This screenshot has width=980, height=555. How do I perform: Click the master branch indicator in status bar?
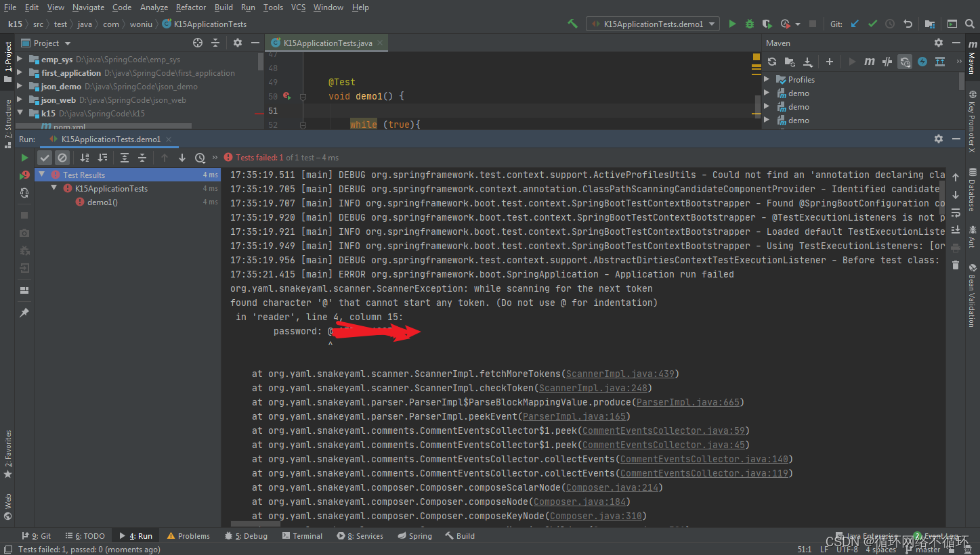929,549
